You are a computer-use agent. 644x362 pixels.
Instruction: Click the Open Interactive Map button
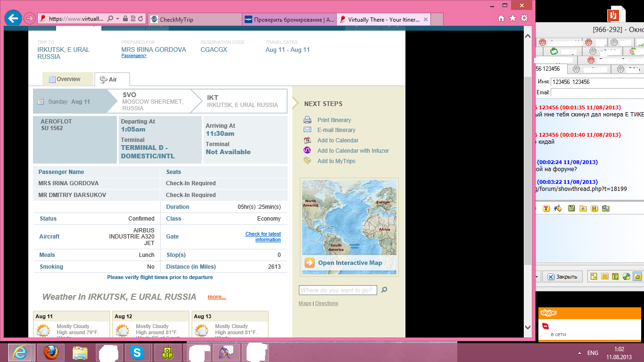pyautogui.click(x=349, y=263)
